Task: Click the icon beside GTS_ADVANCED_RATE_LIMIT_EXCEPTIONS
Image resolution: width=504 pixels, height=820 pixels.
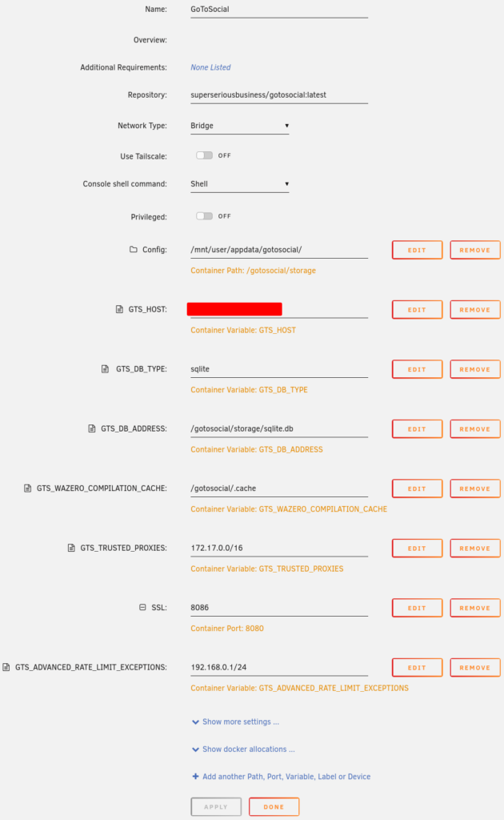Action: coord(6,667)
